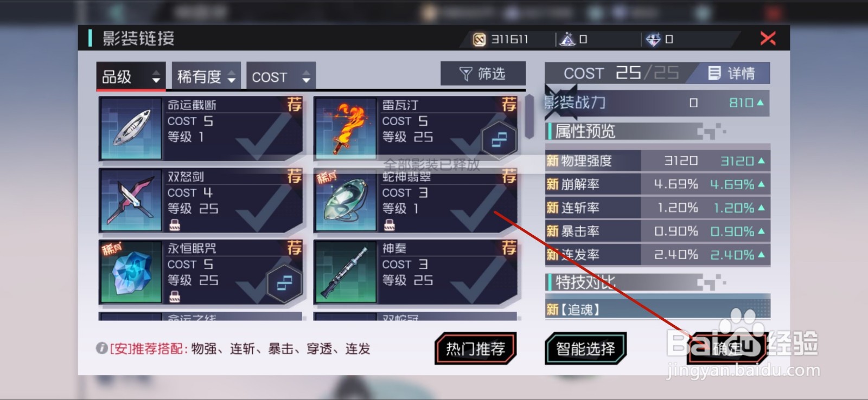Image resolution: width=868 pixels, height=400 pixels.
Task: Open the 筛选 filter menu
Action: (x=483, y=74)
